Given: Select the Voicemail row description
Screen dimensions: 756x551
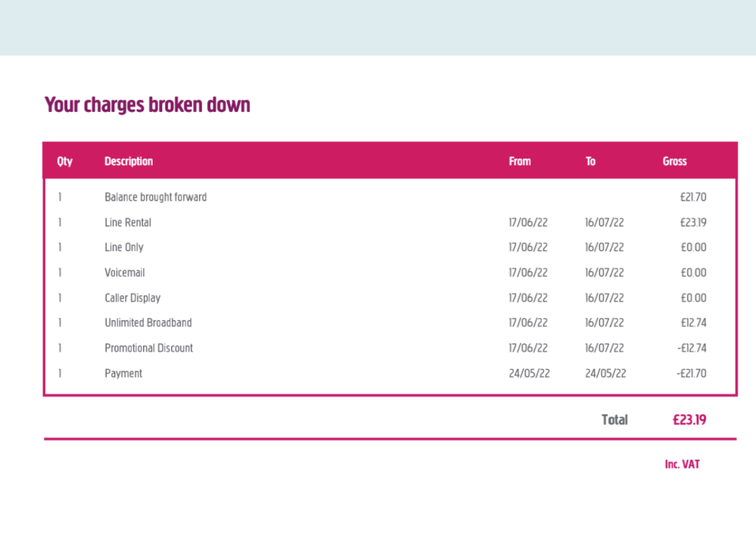Looking at the screenshot, I should (x=124, y=272).
